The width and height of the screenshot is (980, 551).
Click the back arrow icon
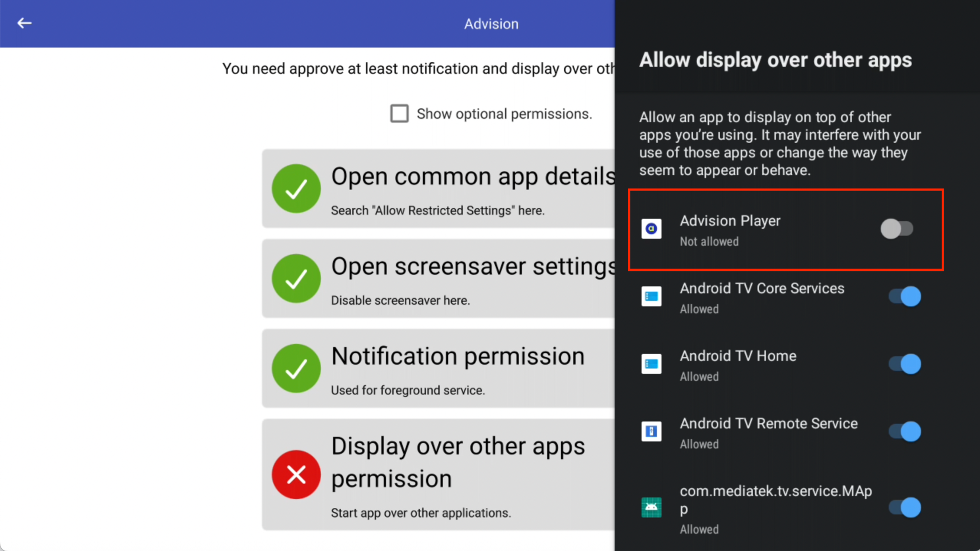(x=24, y=23)
